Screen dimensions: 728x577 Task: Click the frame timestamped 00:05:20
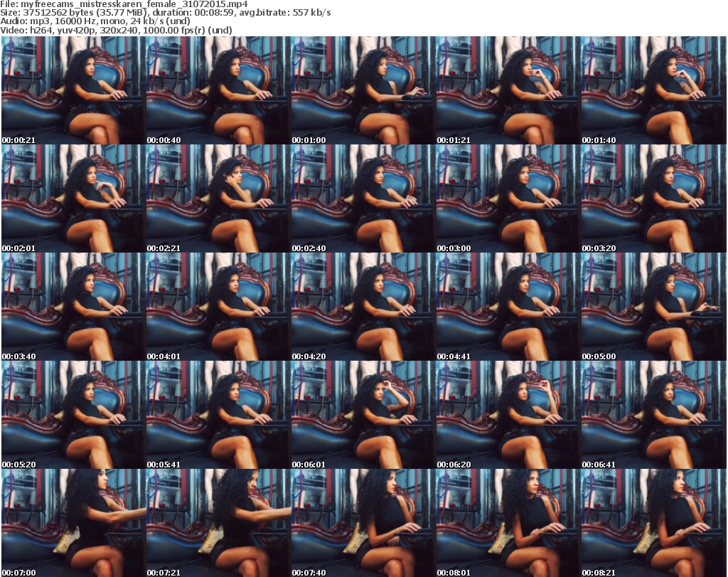point(74,415)
